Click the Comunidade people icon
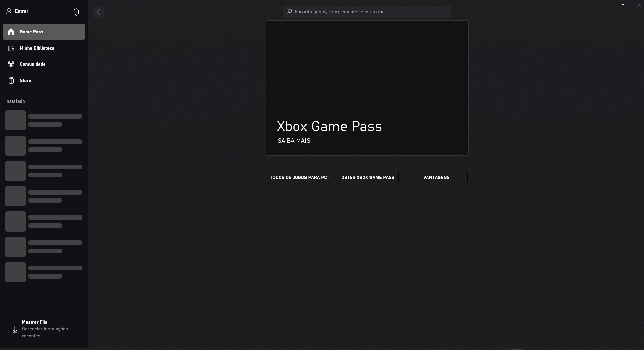Image resolution: width=644 pixels, height=350 pixels. 11,64
